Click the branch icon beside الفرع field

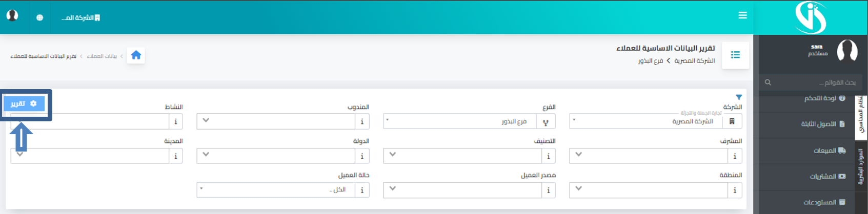pyautogui.click(x=546, y=121)
